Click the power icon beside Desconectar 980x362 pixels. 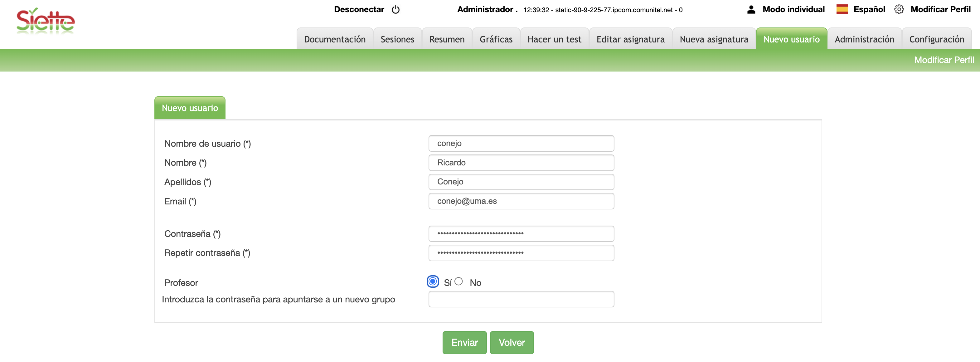(396, 9)
